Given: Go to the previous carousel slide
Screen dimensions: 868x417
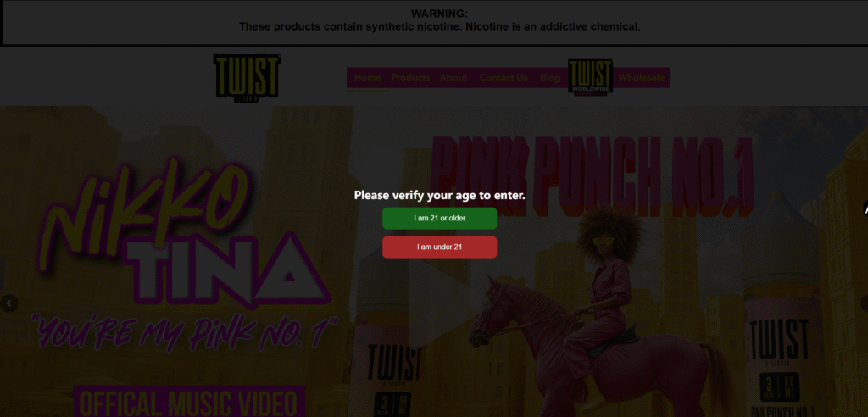Looking at the screenshot, I should click(8, 303).
